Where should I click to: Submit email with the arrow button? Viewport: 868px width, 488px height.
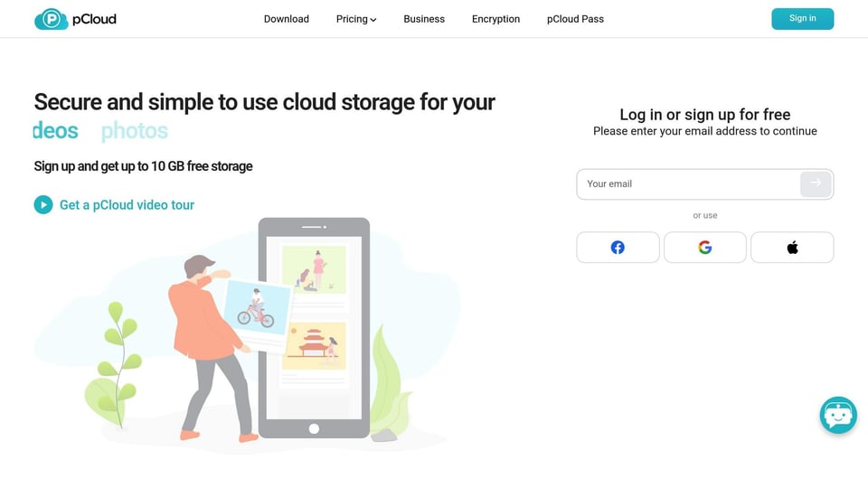tap(816, 184)
